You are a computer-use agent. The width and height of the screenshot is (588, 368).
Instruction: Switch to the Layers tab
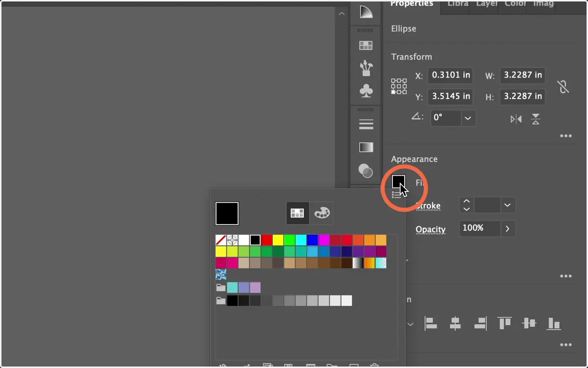point(487,4)
